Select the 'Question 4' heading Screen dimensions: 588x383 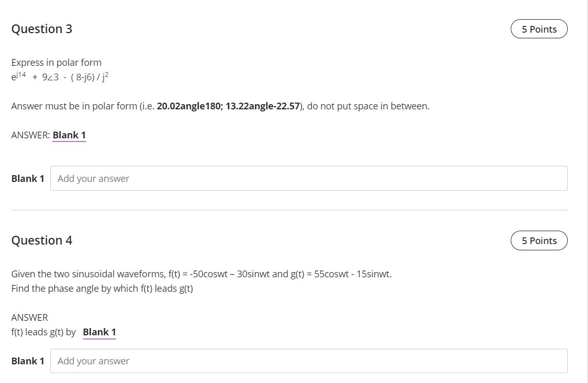tap(42, 240)
